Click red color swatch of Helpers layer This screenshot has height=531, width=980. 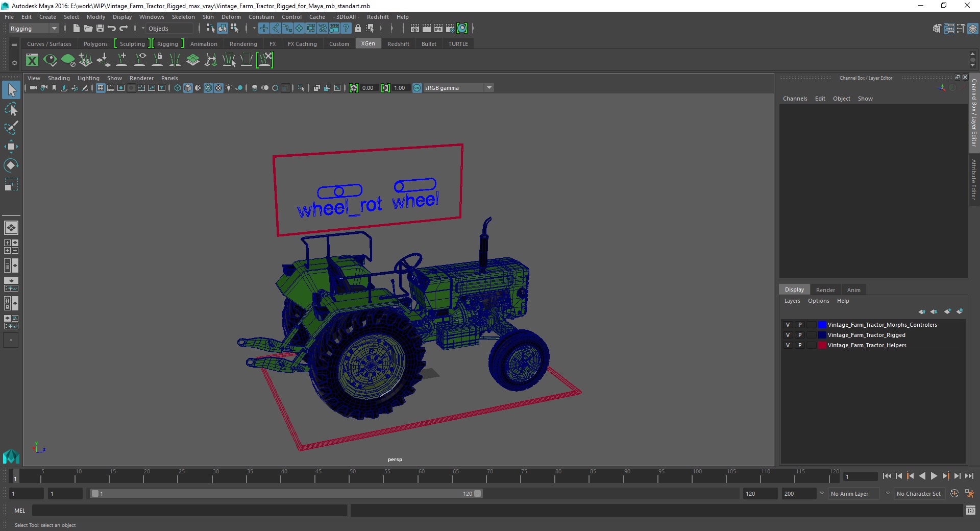click(x=822, y=345)
